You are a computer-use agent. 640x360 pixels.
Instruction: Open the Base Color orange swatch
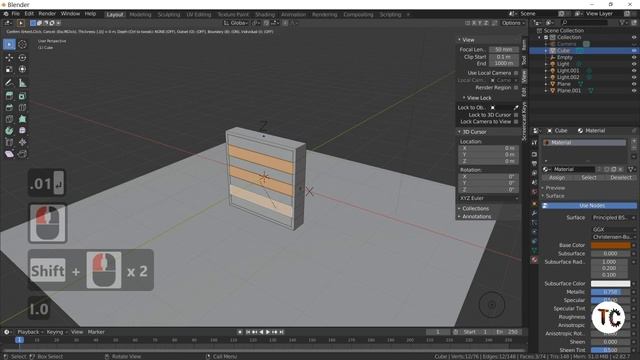[x=611, y=245]
